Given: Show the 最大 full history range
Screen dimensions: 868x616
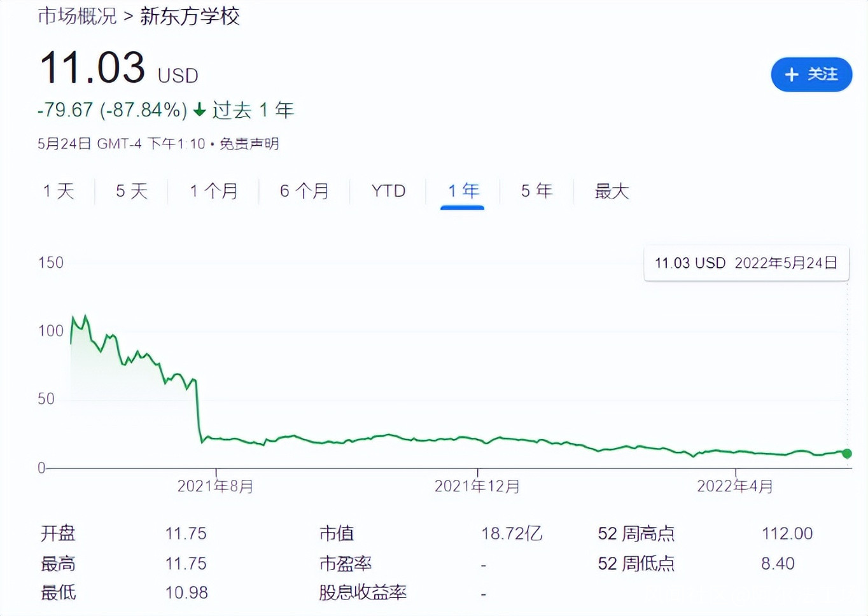Looking at the screenshot, I should tap(612, 191).
